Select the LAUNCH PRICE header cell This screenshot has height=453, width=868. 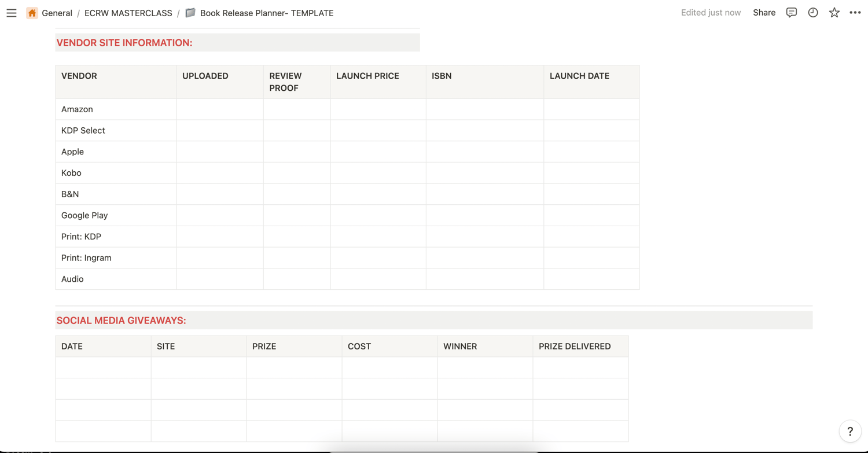click(x=378, y=82)
